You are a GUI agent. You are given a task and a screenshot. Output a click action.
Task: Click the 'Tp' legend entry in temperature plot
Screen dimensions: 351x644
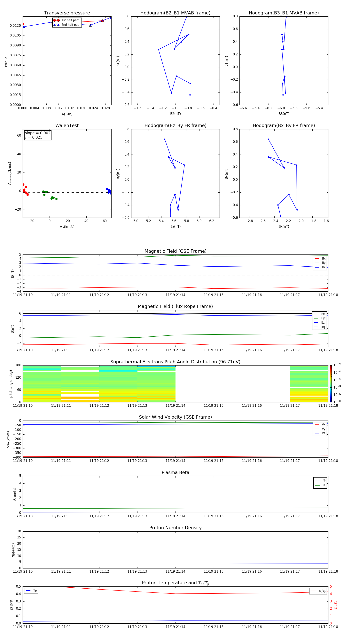31,591
